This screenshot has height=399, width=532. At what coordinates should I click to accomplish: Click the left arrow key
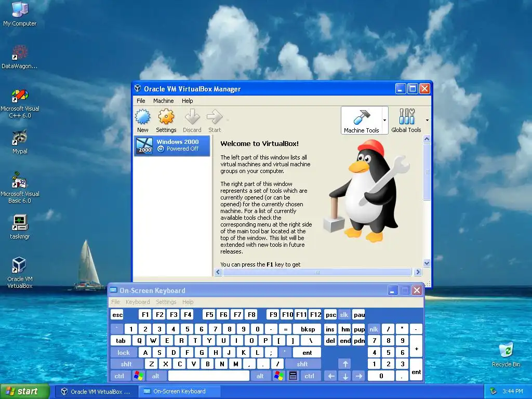click(x=331, y=376)
